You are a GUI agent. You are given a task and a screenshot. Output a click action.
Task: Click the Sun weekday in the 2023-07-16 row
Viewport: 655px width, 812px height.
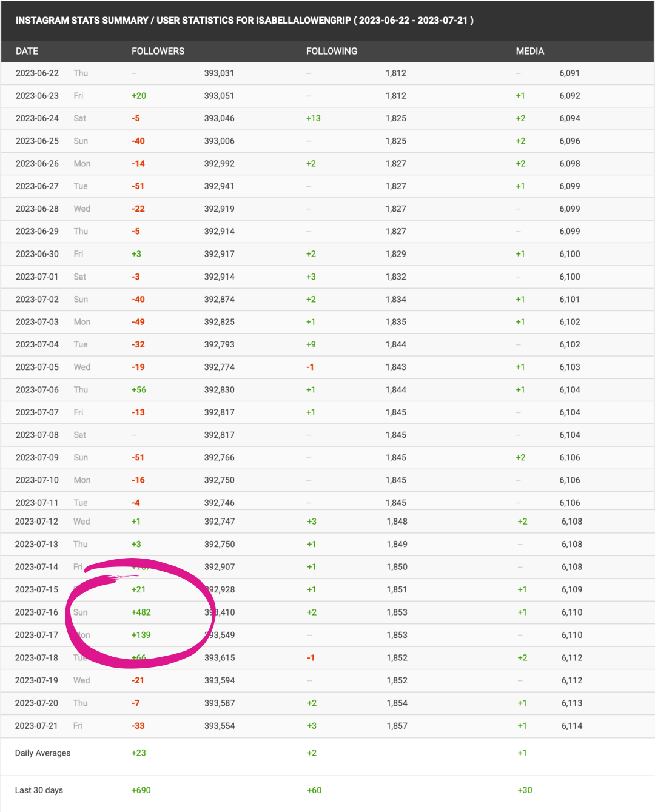(x=81, y=612)
